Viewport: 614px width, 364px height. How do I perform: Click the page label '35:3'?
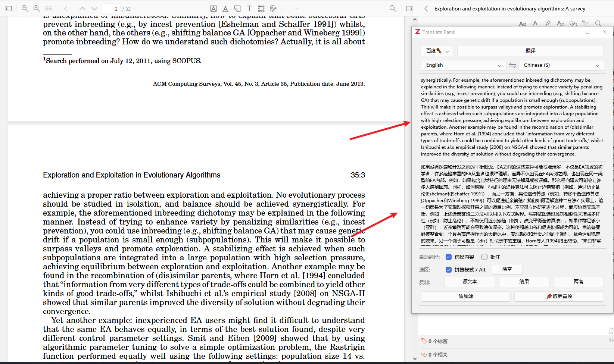358,175
